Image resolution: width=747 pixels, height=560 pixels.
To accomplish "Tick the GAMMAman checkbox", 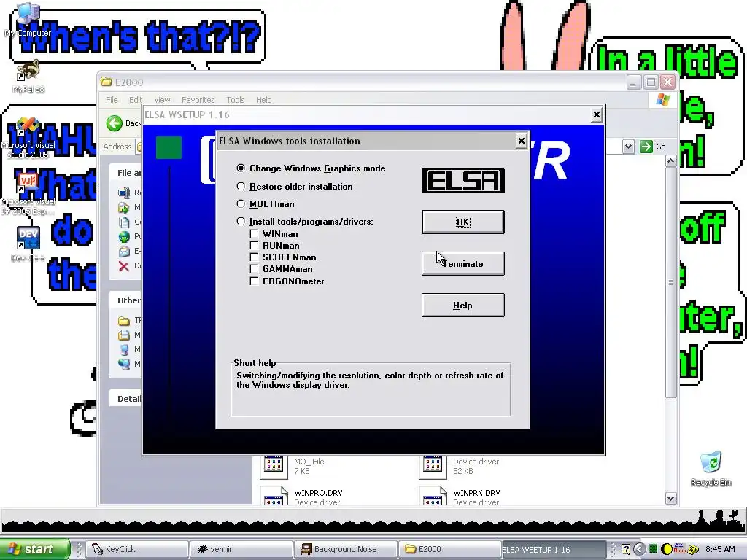I will [x=254, y=269].
